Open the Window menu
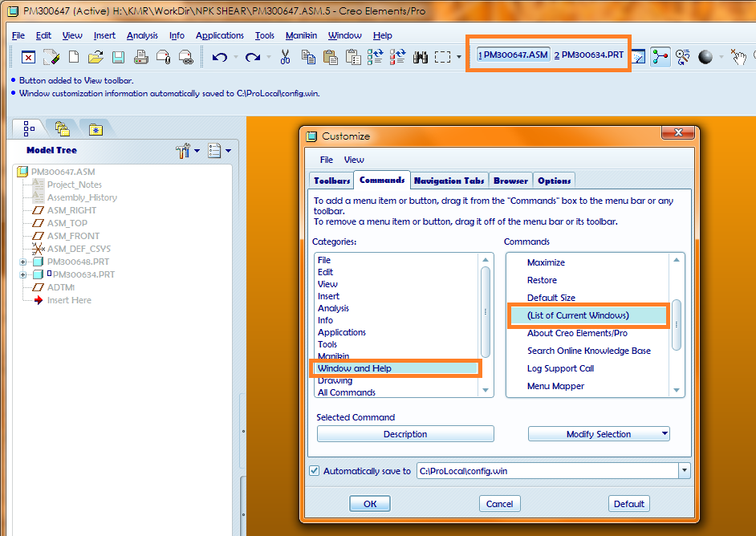Viewport: 756px width, 536px height. [x=345, y=35]
